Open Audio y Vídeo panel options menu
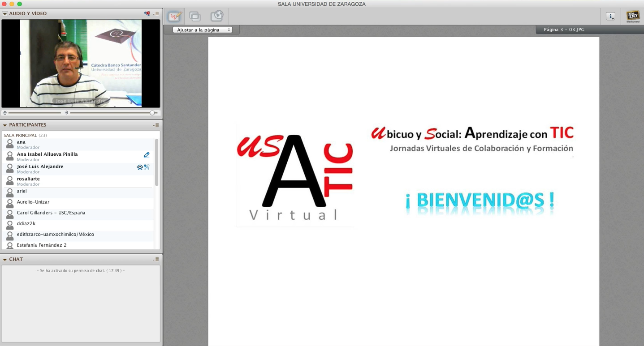This screenshot has height=346, width=644. point(156,14)
